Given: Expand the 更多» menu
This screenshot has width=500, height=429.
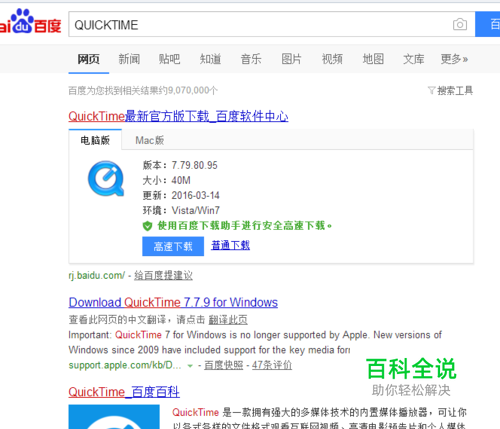Looking at the screenshot, I should 454,59.
